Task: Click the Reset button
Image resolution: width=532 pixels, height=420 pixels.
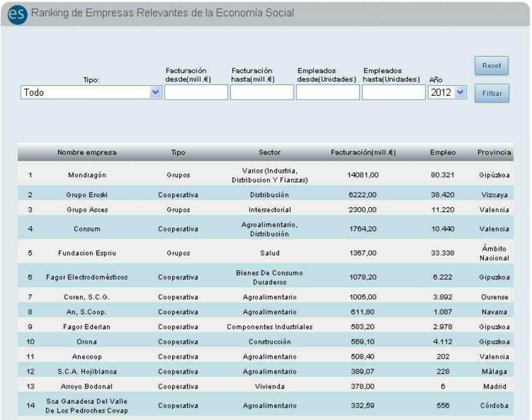Action: coord(491,66)
